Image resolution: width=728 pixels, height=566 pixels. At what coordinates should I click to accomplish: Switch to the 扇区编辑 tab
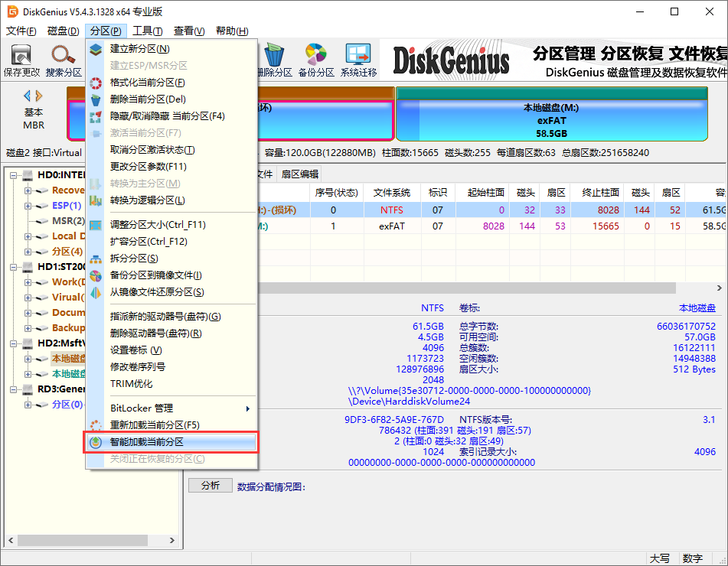[300, 174]
